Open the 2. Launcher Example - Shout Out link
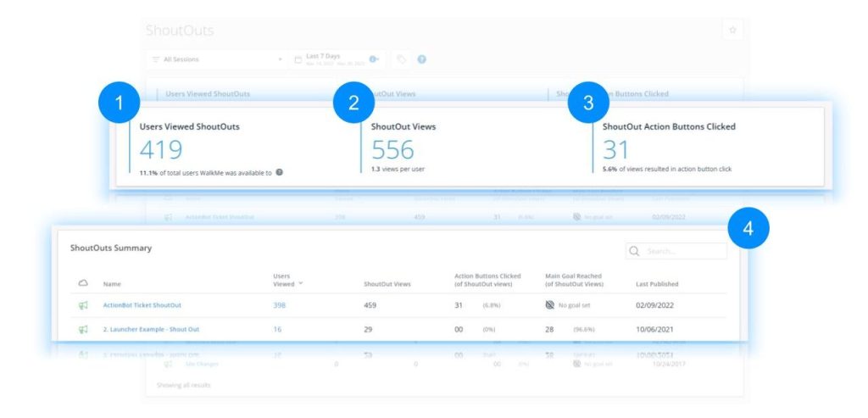 (151, 329)
